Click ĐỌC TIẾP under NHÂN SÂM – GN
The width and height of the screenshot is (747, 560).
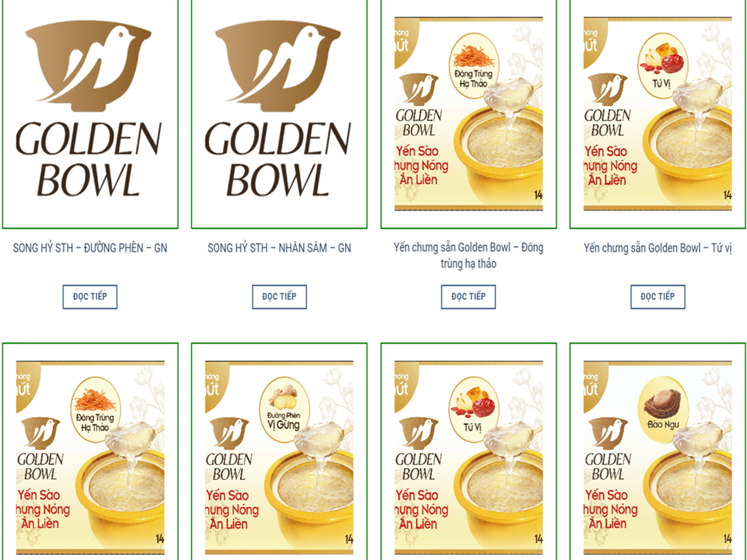tap(279, 296)
